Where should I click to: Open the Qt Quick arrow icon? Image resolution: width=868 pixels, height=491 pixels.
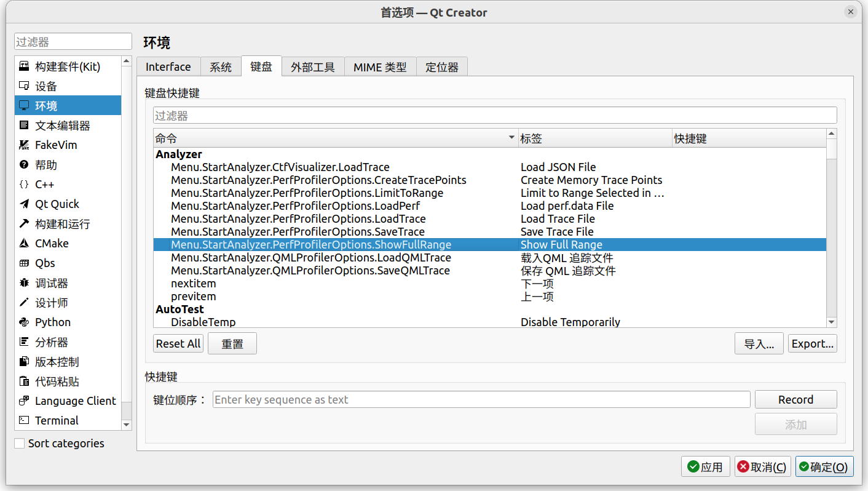point(24,204)
